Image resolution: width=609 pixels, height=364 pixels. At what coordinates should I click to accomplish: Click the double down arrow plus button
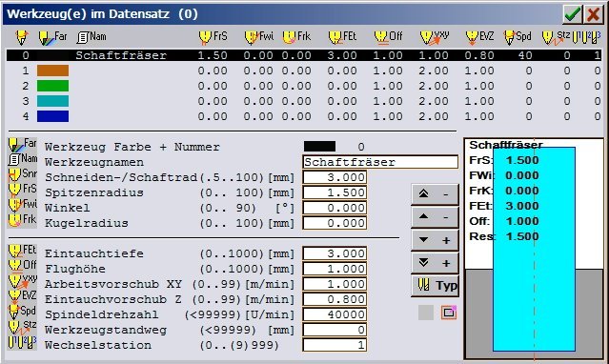[x=435, y=263]
